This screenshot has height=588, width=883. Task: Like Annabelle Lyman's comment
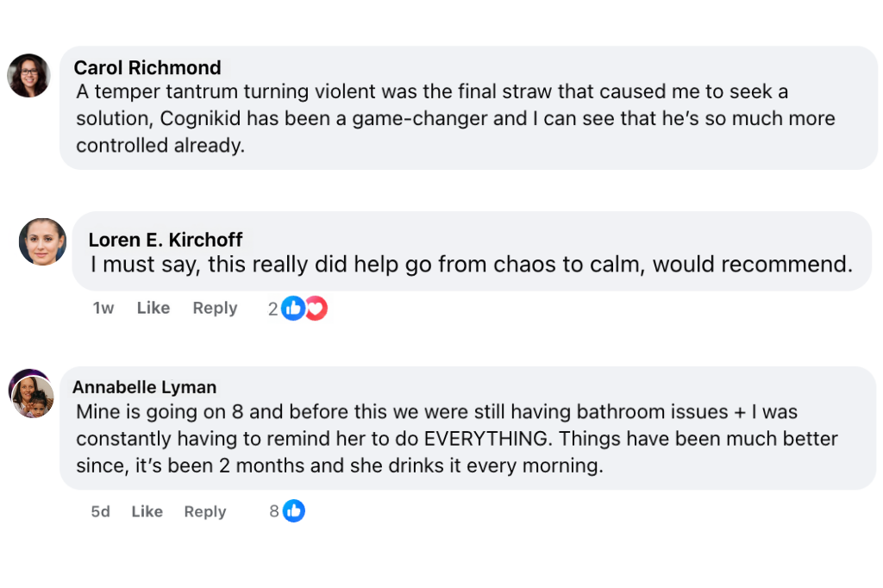(147, 511)
